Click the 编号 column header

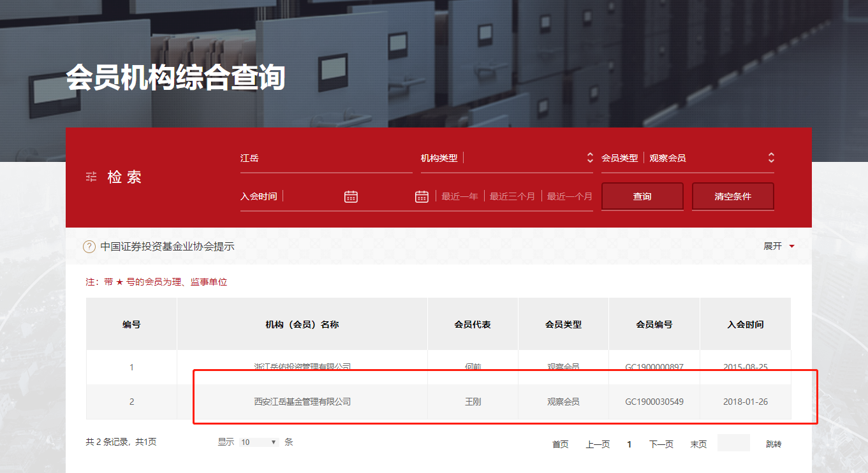[132, 324]
